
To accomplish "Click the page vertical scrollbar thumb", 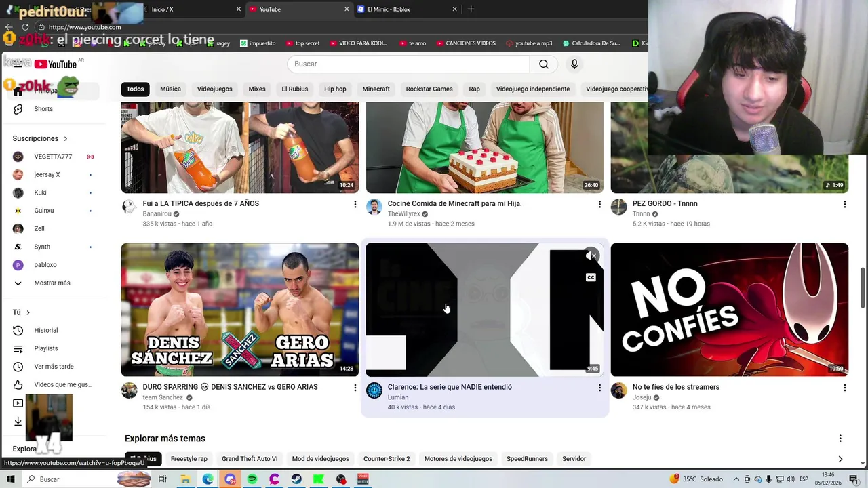I will pyautogui.click(x=863, y=288).
